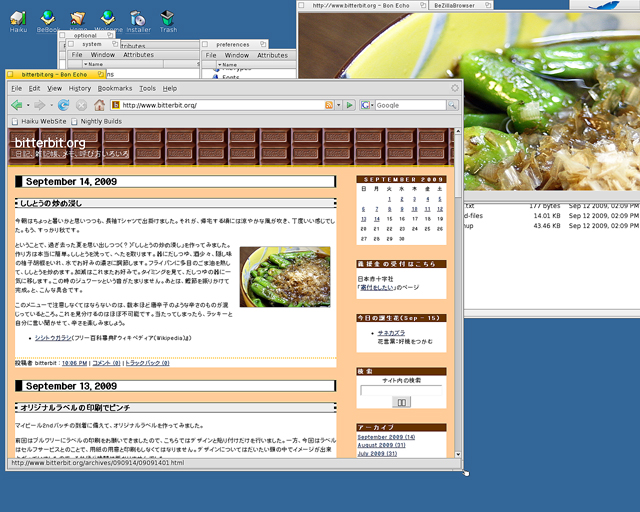
Task: Click the Forward navigation arrow
Action: click(40, 105)
